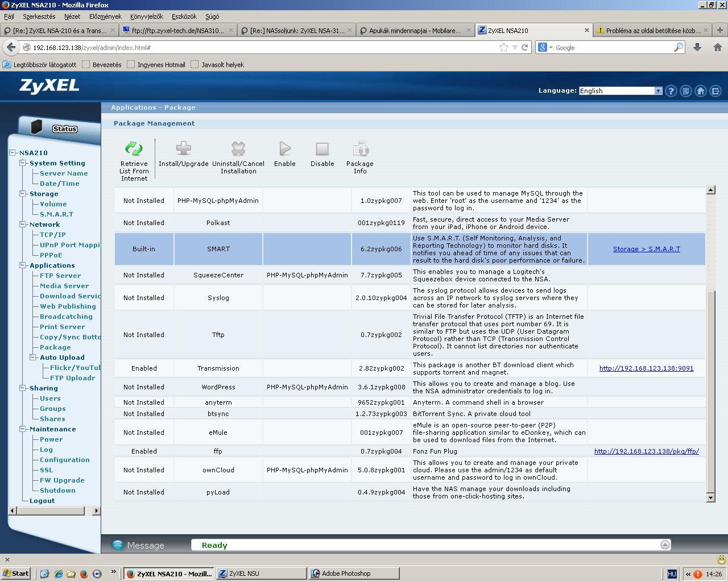Click the sidebar horizontal scrollbar right arrow
Image resolution: width=728 pixels, height=582 pixels.
[96, 510]
